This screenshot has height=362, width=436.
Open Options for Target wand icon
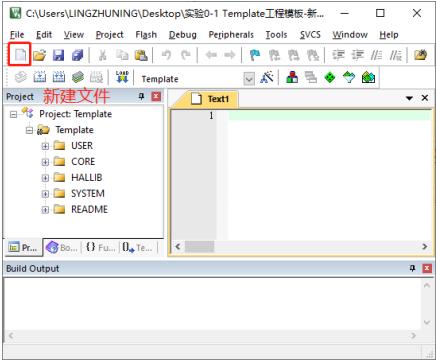pyautogui.click(x=267, y=77)
